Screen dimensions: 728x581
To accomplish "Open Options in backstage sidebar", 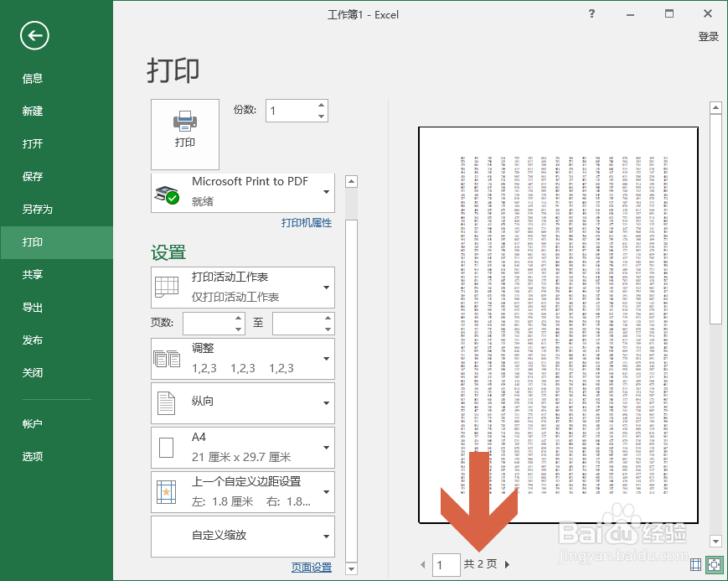I will [x=57, y=457].
